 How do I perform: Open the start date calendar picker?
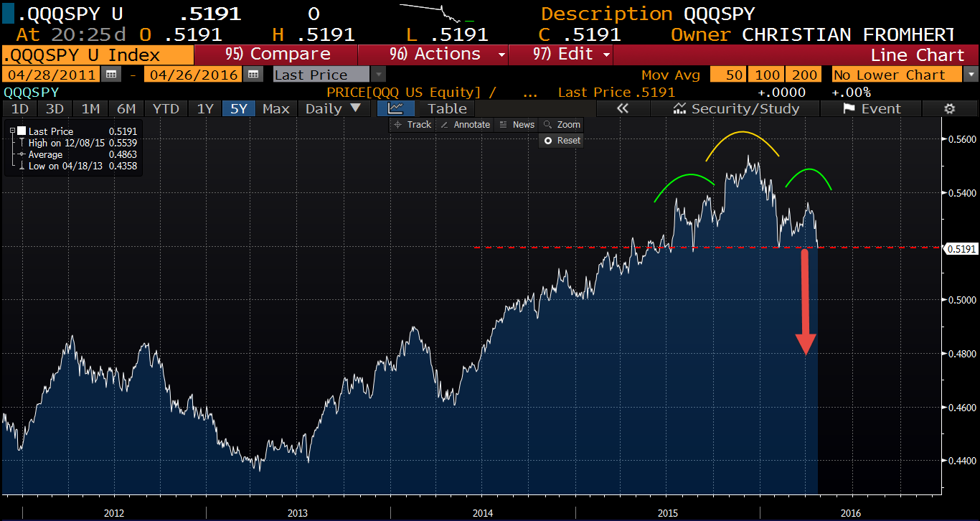click(111, 75)
